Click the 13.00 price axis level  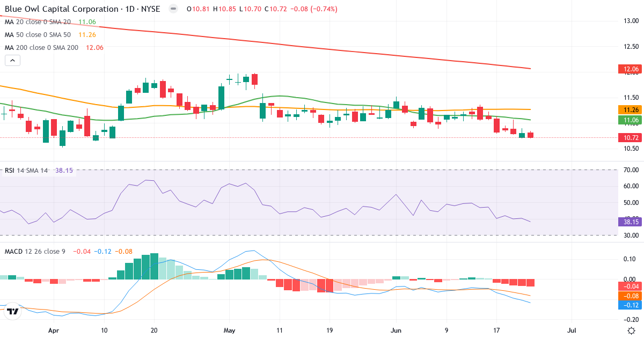630,21
